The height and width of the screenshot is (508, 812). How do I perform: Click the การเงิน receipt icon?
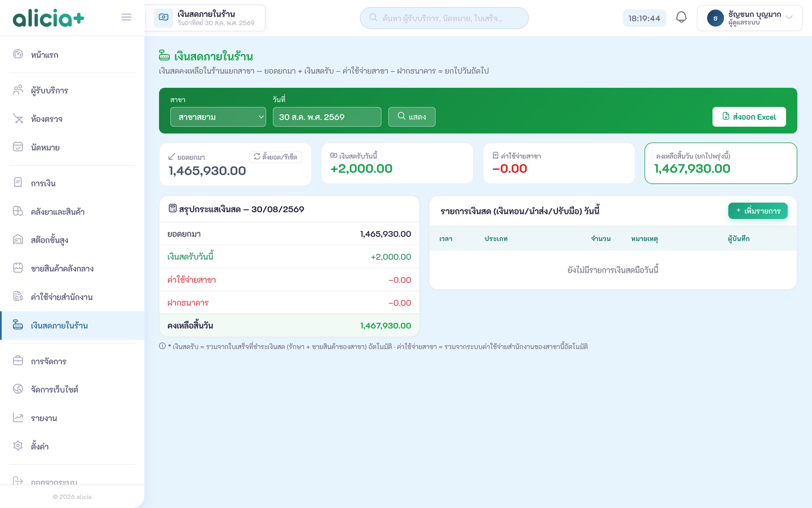pos(18,182)
